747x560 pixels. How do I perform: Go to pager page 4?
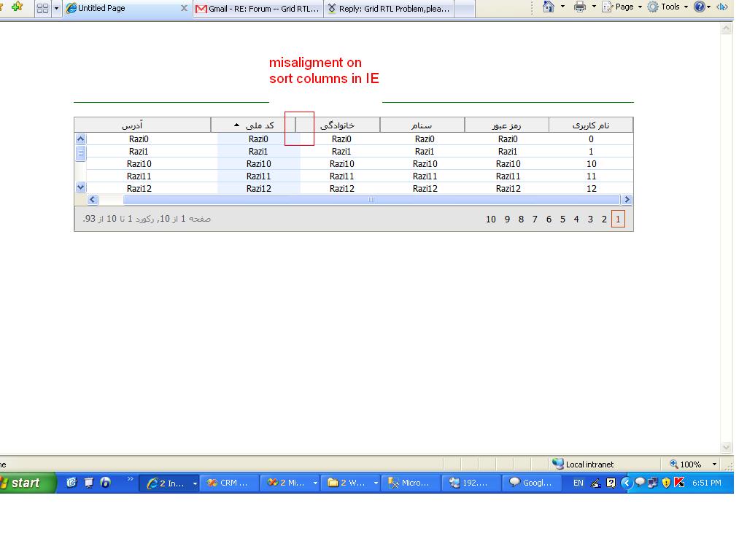click(x=576, y=219)
